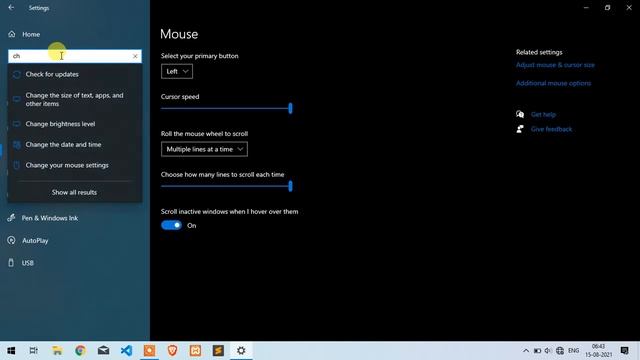Open File Explorer from taskbar
This screenshot has width=640, height=360.
[x=57, y=350]
